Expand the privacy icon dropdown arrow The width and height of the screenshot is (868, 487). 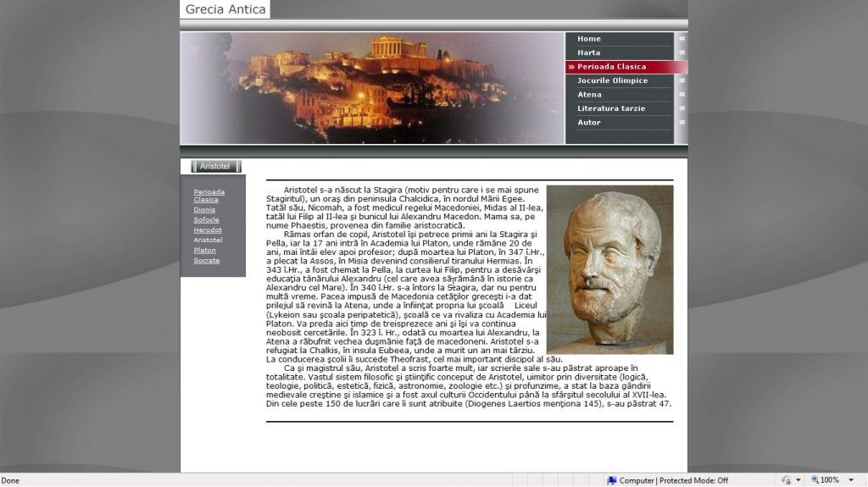pyautogui.click(x=798, y=480)
